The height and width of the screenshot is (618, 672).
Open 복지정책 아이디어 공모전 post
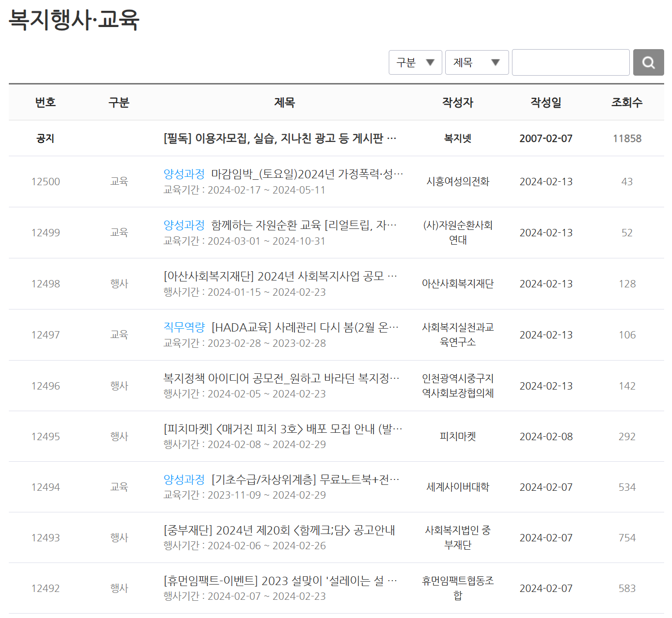(x=281, y=378)
